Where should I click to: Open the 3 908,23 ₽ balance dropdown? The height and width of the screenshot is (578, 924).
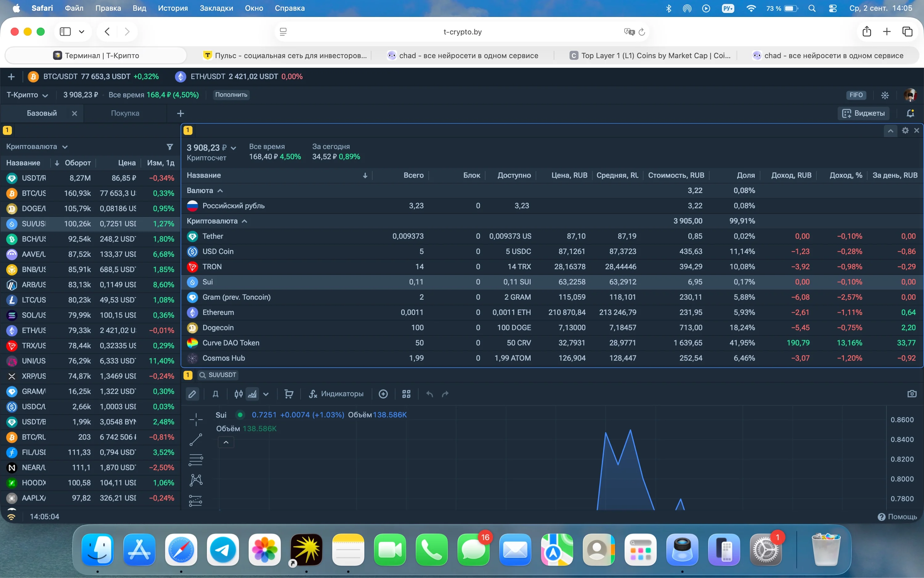tap(211, 148)
